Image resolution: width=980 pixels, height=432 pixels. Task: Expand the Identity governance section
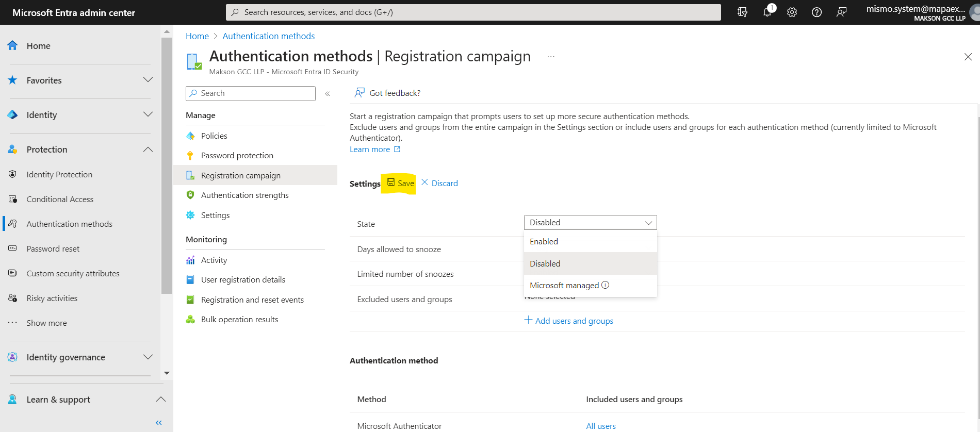148,357
